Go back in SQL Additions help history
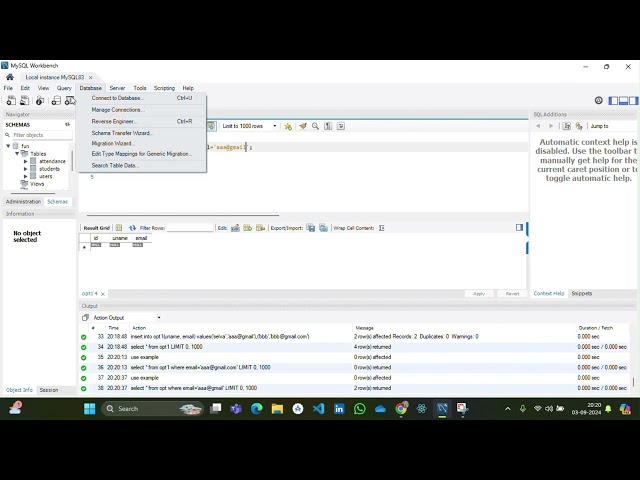Screen dimensions: 640x480 point(538,126)
